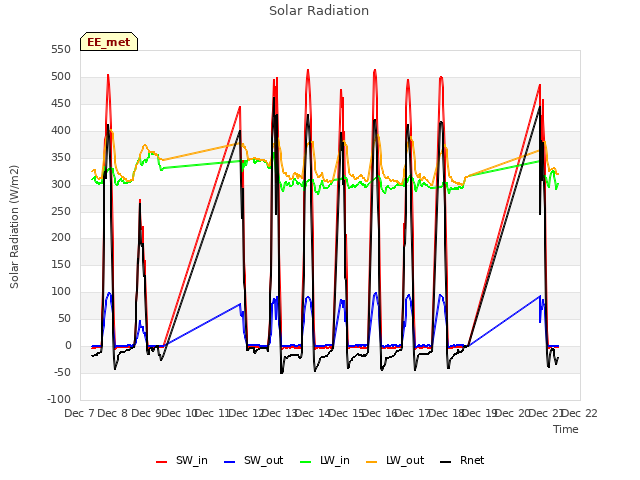Click the Rnet black legend swatch
The height and width of the screenshot is (480, 640).
(x=446, y=462)
